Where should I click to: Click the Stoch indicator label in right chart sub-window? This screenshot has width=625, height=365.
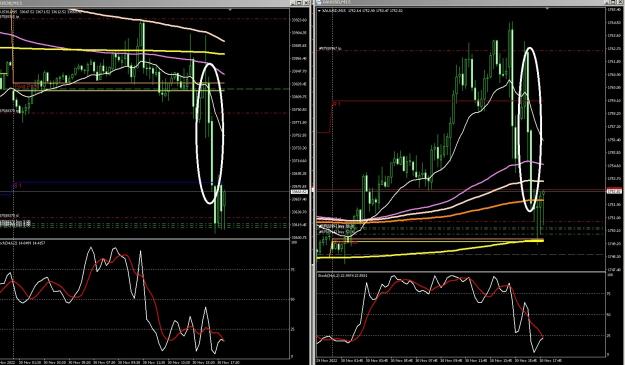(x=342, y=275)
